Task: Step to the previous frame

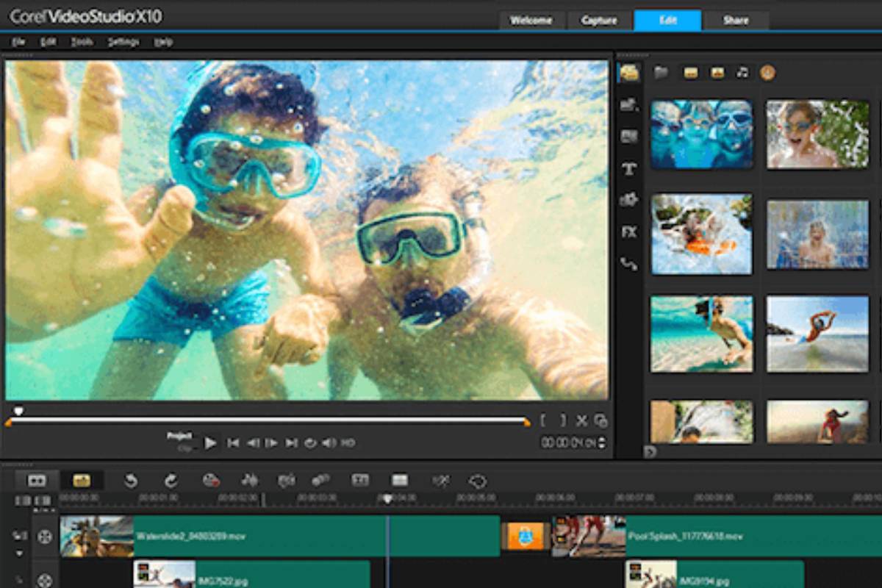Action: 253,443
